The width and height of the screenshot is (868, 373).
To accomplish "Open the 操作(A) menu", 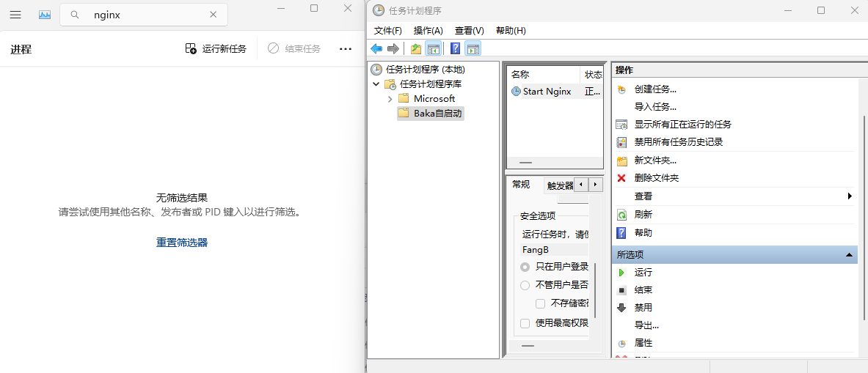I will [x=428, y=31].
